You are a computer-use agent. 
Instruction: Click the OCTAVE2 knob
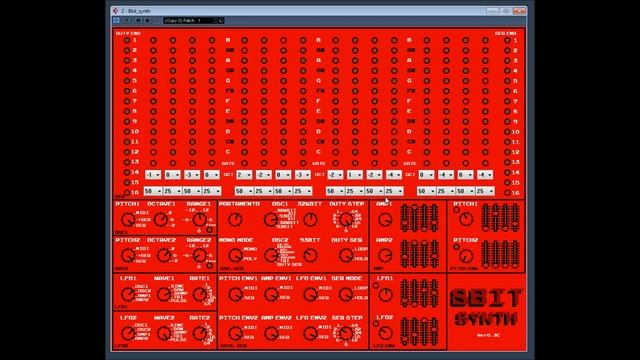[x=164, y=256]
